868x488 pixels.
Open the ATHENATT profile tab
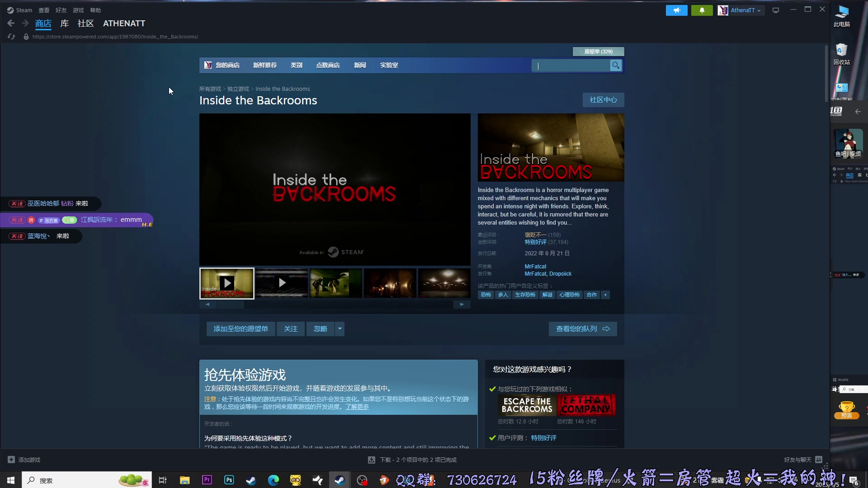[x=124, y=23]
